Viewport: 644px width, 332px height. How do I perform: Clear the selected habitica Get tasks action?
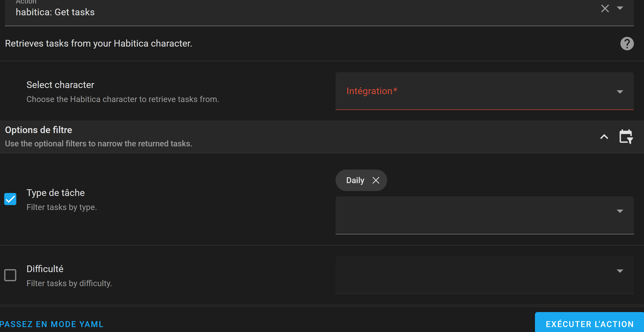[x=605, y=8]
